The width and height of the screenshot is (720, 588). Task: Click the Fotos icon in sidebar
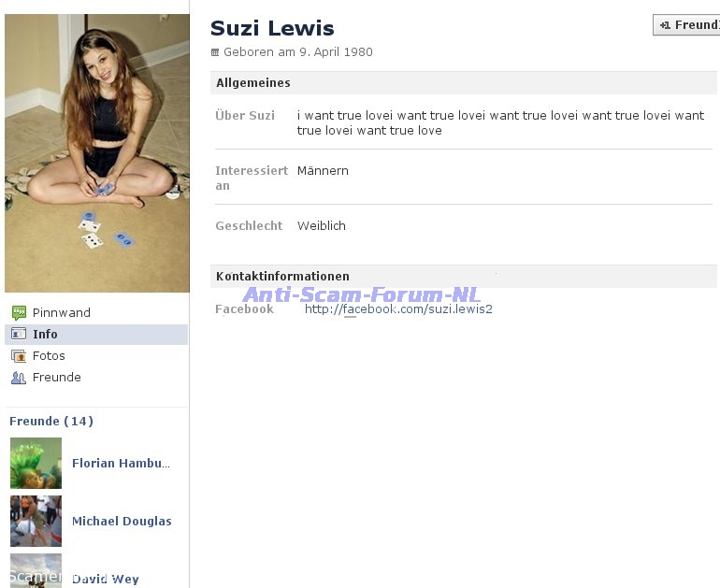[x=18, y=356]
